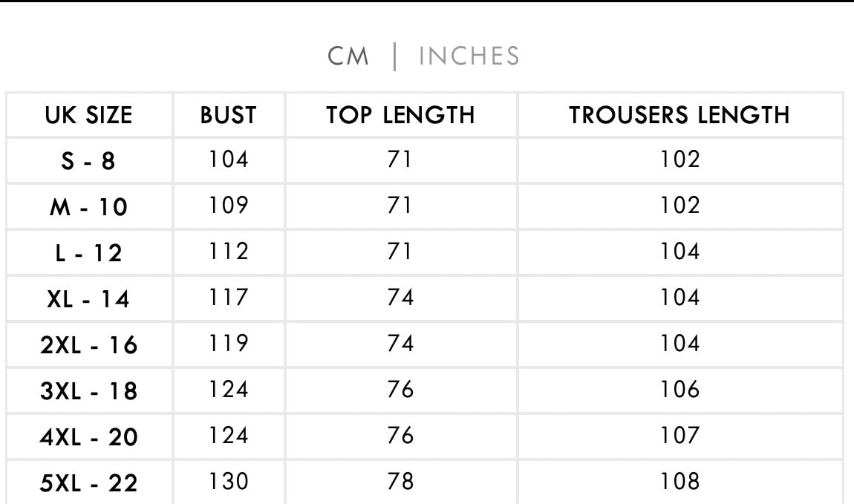The width and height of the screenshot is (854, 504).
Task: Click the trousers length 108 cell
Action: click(679, 482)
